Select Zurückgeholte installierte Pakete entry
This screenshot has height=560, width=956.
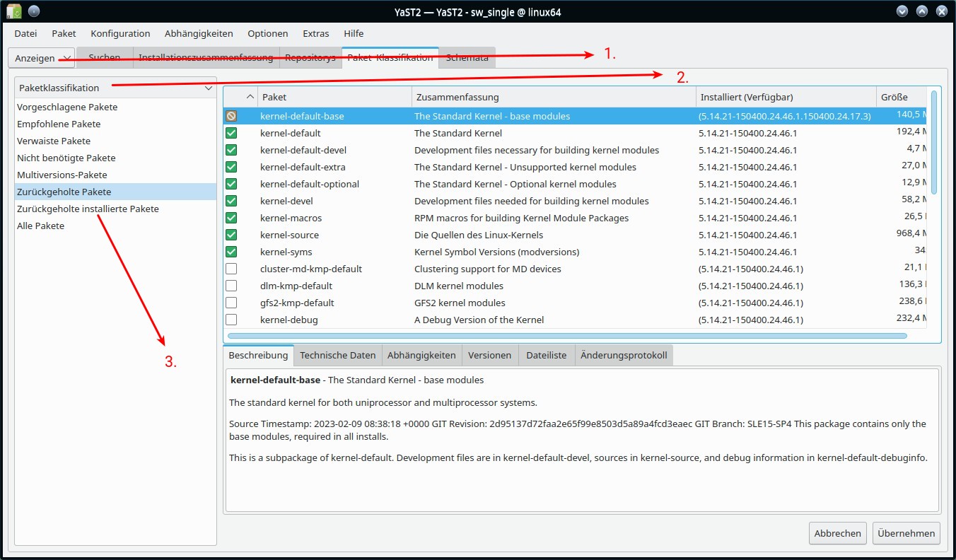(x=88, y=209)
